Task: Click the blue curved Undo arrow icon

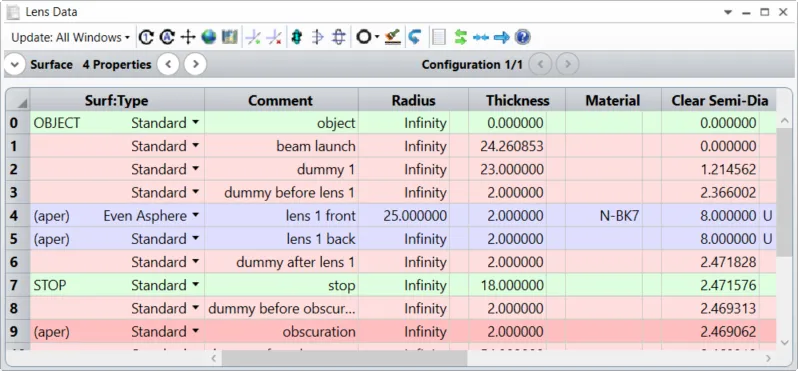Action: (x=415, y=37)
